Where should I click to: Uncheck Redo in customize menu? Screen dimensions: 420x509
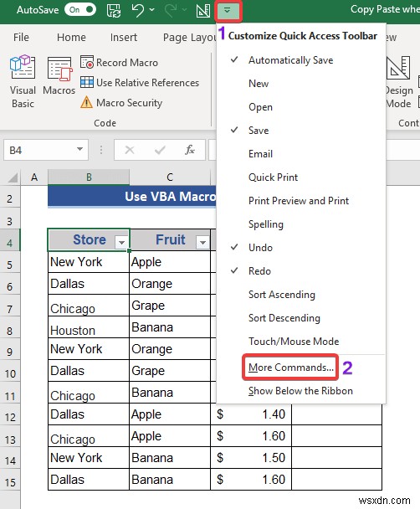301,271
